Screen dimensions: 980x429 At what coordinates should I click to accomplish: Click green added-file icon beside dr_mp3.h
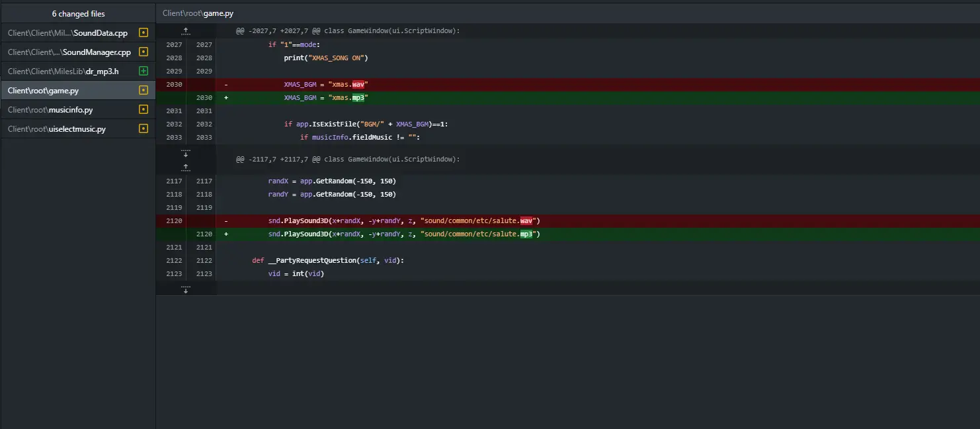[x=143, y=71]
